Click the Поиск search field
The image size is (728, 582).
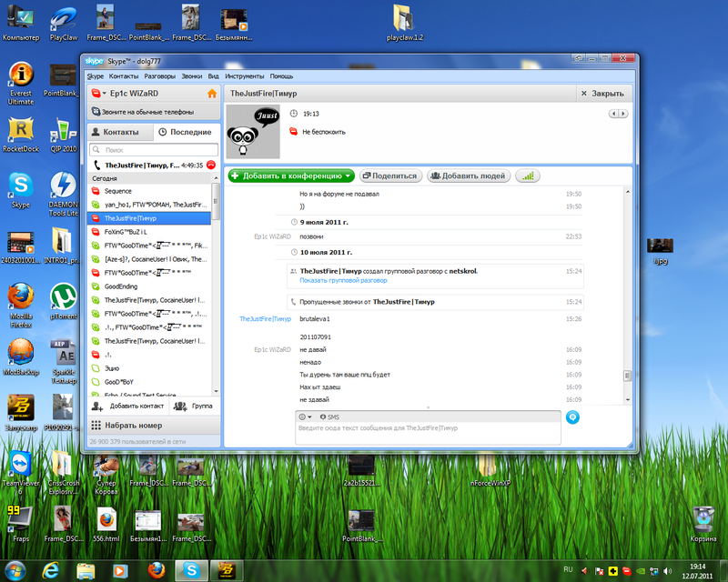tap(154, 150)
